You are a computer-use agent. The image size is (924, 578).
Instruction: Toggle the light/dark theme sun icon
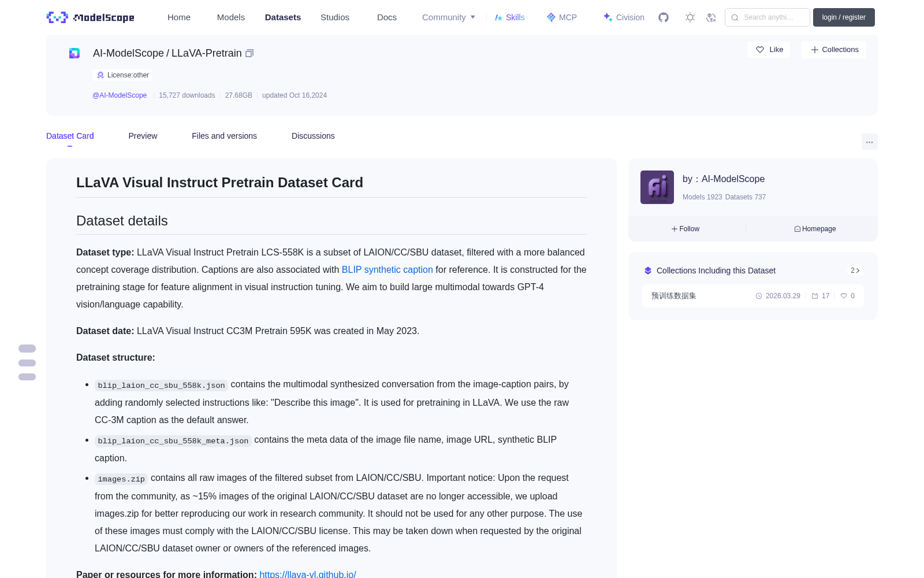tap(690, 17)
